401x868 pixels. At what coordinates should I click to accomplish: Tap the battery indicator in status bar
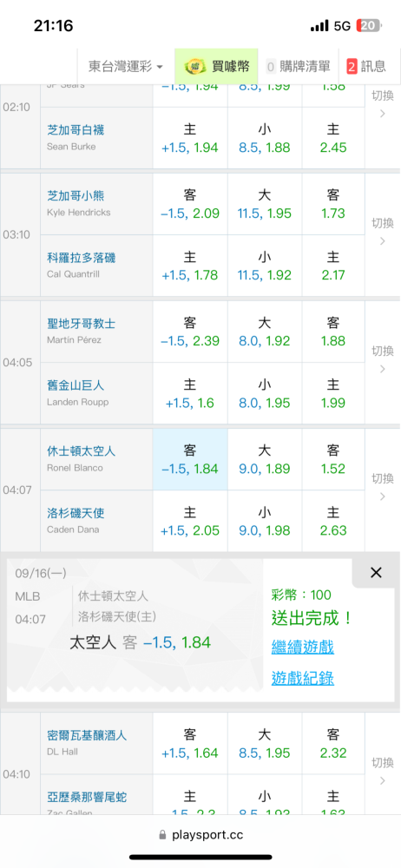(x=369, y=25)
